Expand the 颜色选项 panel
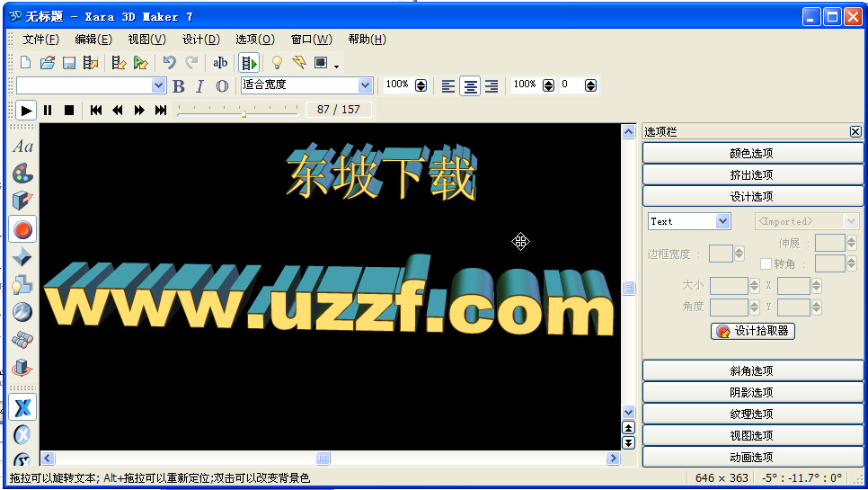868x490 pixels. point(752,154)
